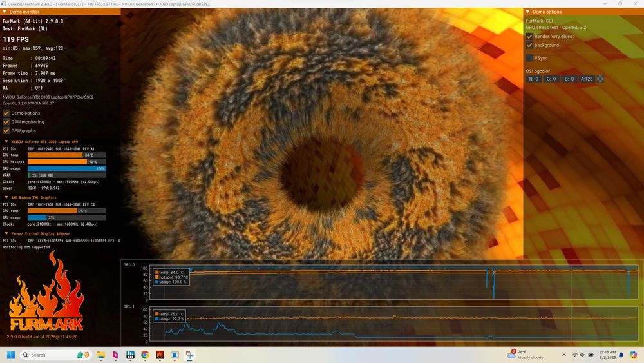Image resolution: width=644 pixels, height=363 pixels.
Task: Open the Windows Start menu
Action: (11, 355)
